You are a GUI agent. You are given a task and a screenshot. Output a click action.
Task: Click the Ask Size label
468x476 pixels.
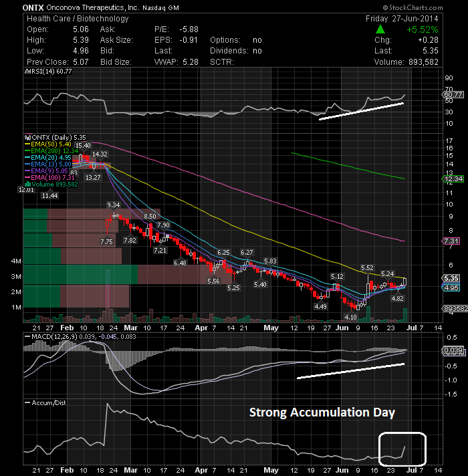coord(116,40)
